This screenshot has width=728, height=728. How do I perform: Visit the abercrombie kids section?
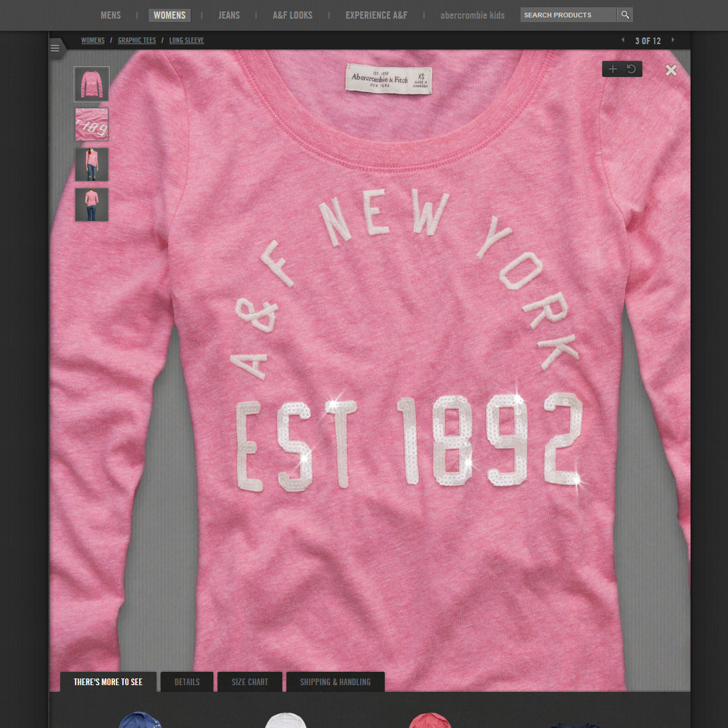[x=472, y=15]
